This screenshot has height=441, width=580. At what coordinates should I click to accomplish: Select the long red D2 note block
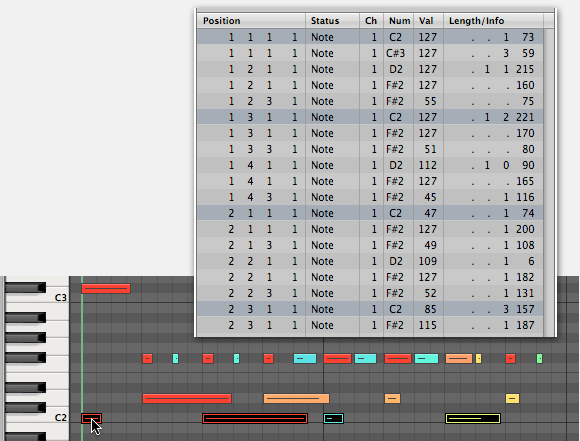coord(187,398)
